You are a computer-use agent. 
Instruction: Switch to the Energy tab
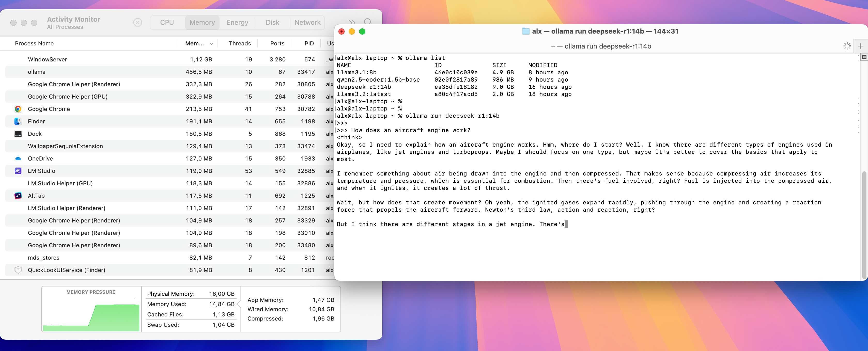[237, 22]
